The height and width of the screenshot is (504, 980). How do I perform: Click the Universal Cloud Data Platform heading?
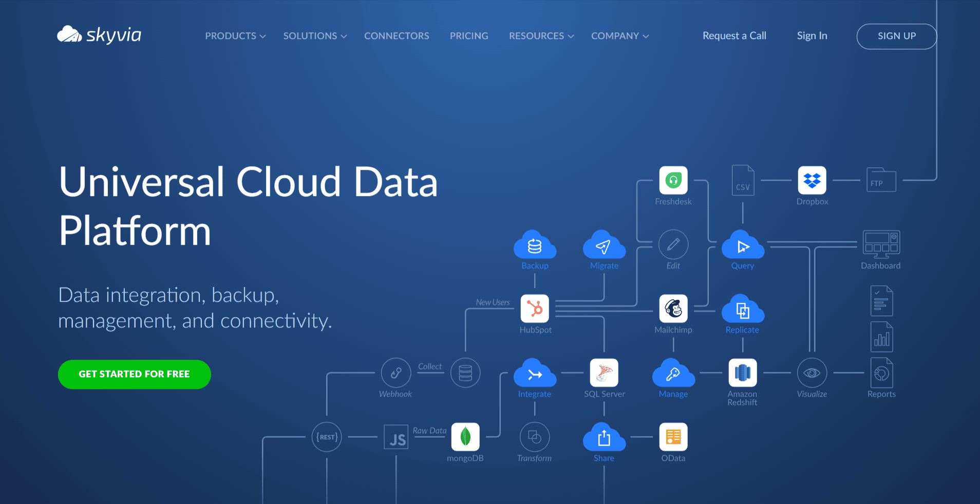point(248,206)
